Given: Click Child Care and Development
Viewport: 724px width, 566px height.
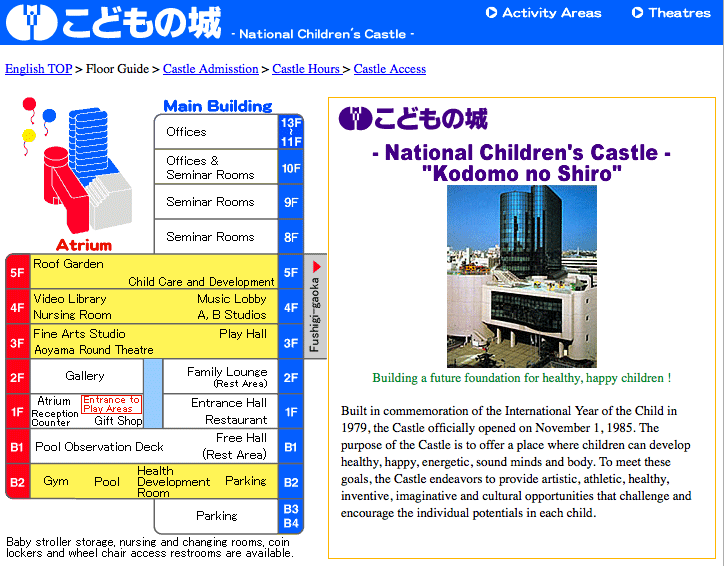Looking at the screenshot, I should (x=201, y=282).
